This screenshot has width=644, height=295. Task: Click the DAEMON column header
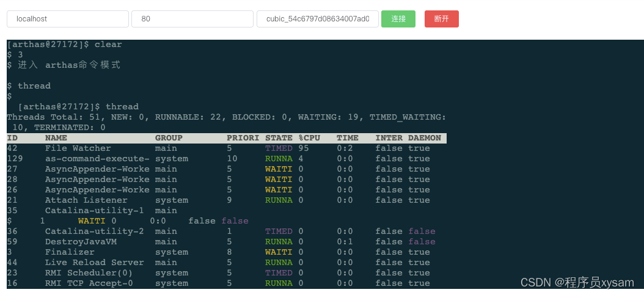pos(425,138)
